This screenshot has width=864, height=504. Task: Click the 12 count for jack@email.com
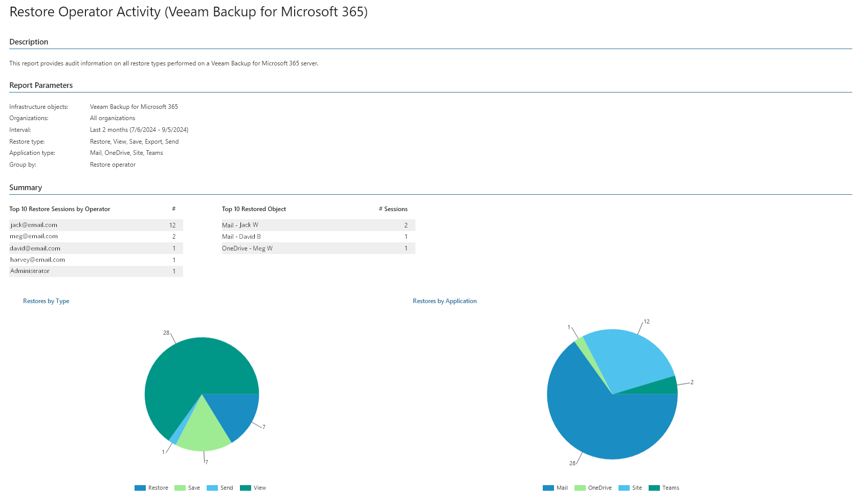[x=172, y=225]
